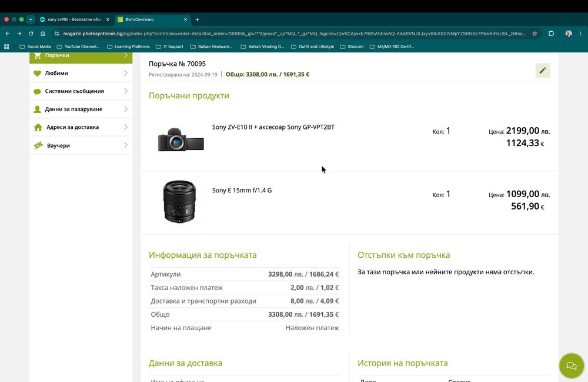Open the Learning Platforms bookmarks folder
This screenshot has height=382, width=588.
coord(128,46)
